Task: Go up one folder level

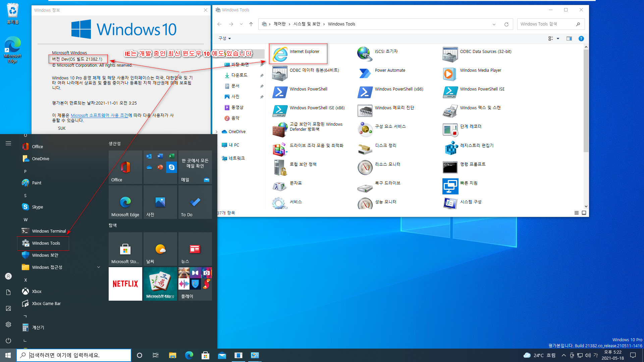Action: pos(251,24)
